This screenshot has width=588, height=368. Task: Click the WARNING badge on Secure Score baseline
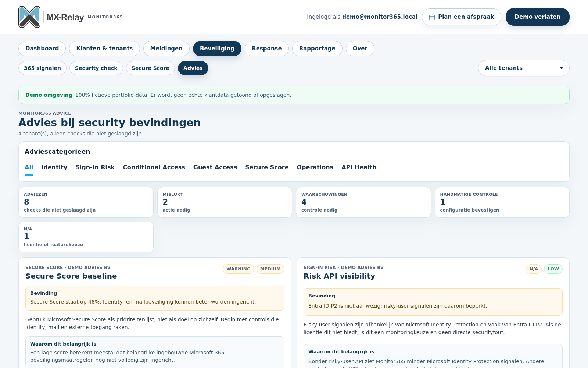pyautogui.click(x=239, y=269)
